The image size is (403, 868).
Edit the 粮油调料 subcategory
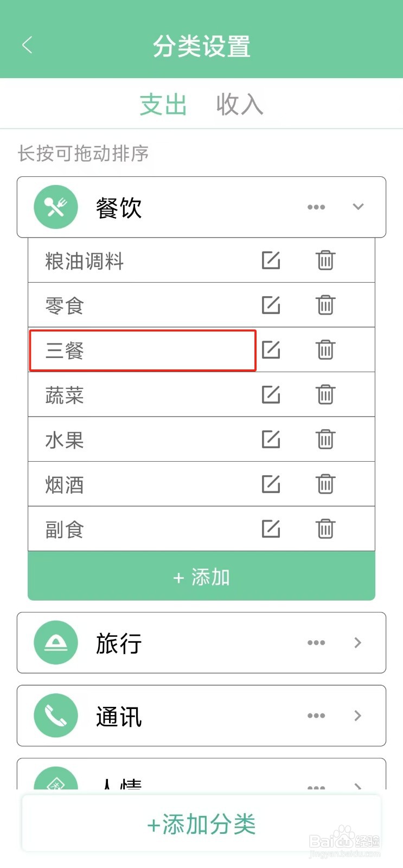coord(271,260)
